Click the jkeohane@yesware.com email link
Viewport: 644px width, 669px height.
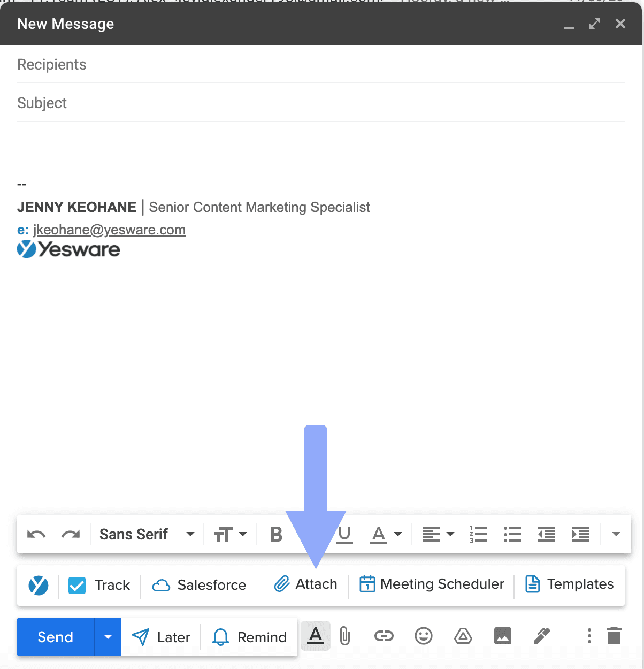109,230
